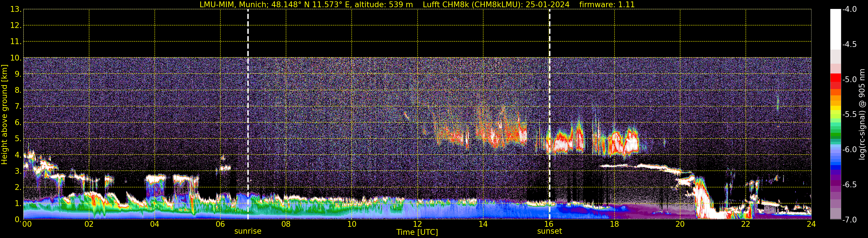The width and height of the screenshot is (868, 238).
Task: Click the "4." height axis tick label
Action: coord(18,155)
